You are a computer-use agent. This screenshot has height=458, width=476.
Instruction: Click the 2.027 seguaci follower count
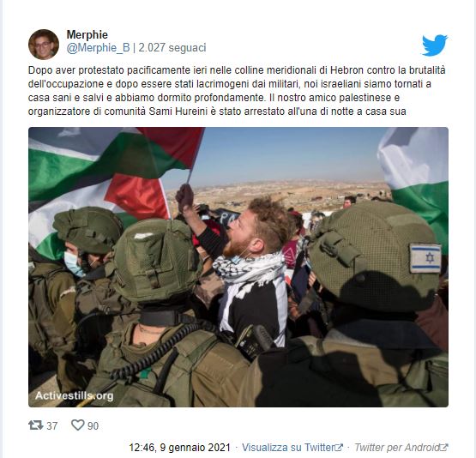pos(172,48)
